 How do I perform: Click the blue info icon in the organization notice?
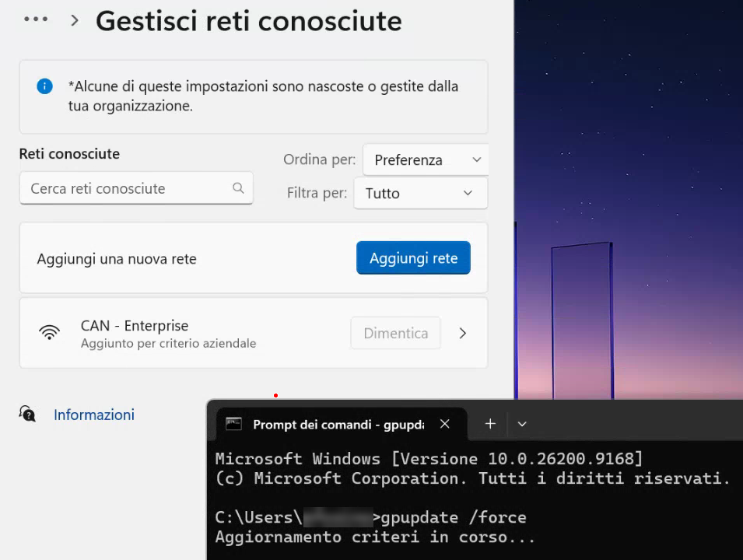(44, 86)
